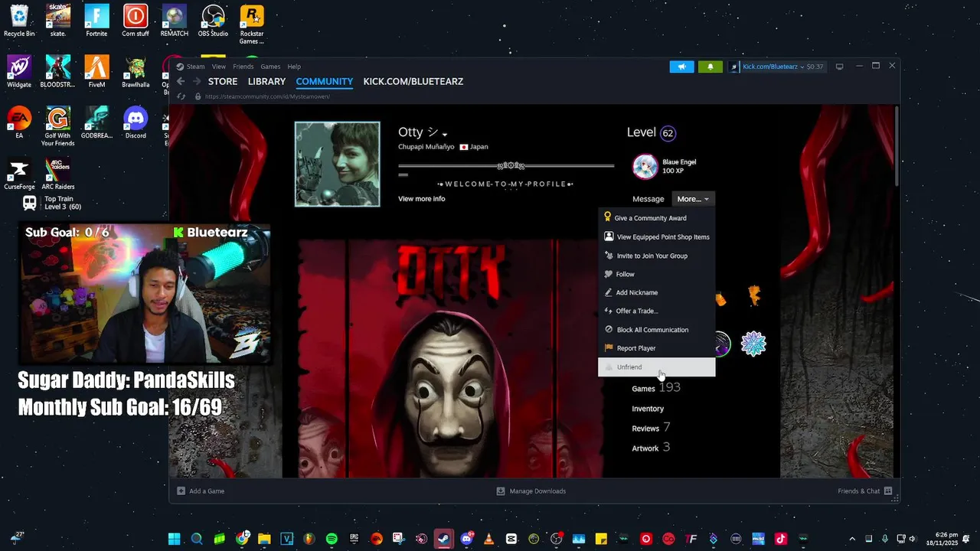Open the View menu in Steam
Screen dimensions: 980x551
(x=219, y=67)
